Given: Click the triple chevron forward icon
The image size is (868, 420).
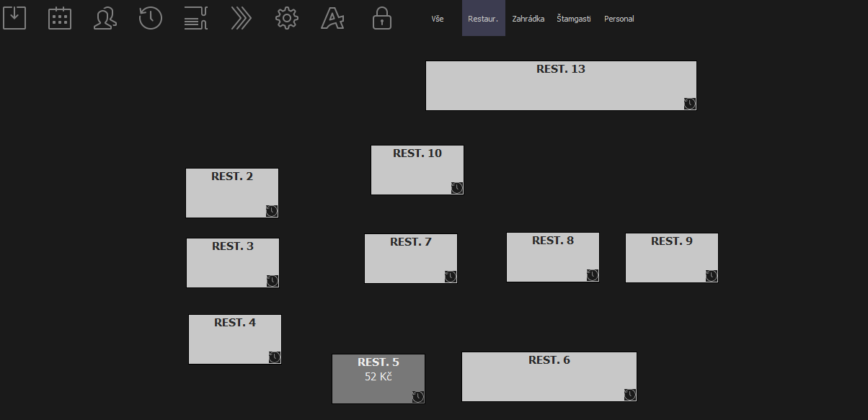Looking at the screenshot, I should [242, 18].
